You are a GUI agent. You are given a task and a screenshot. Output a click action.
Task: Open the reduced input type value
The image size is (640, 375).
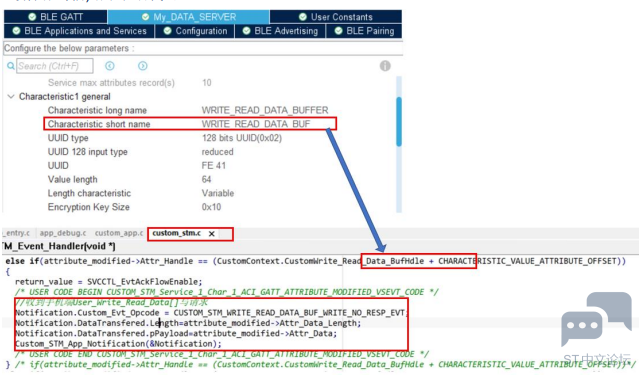coord(218,152)
